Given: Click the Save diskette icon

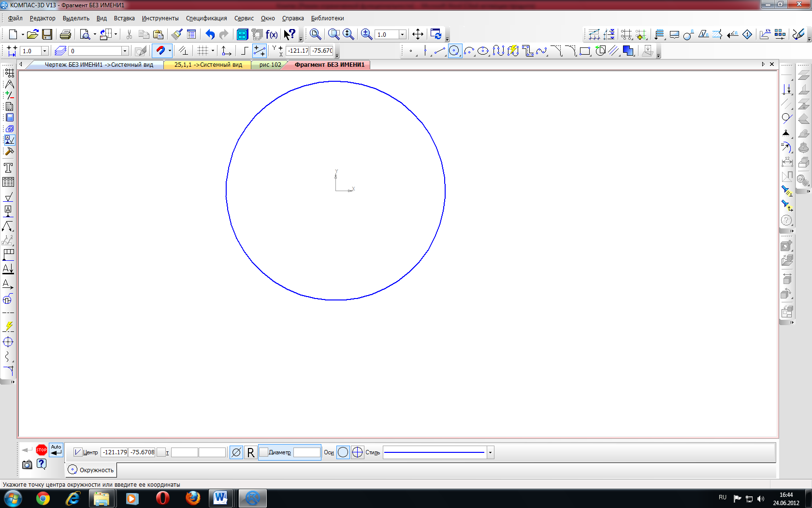Looking at the screenshot, I should click(47, 34).
